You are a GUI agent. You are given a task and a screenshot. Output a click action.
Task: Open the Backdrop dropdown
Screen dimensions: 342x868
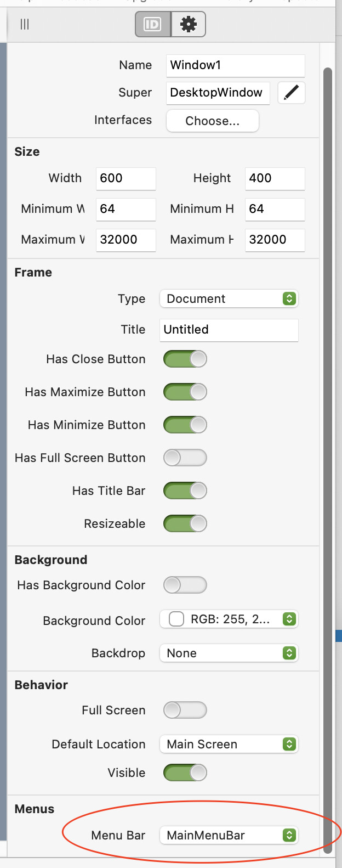[229, 653]
